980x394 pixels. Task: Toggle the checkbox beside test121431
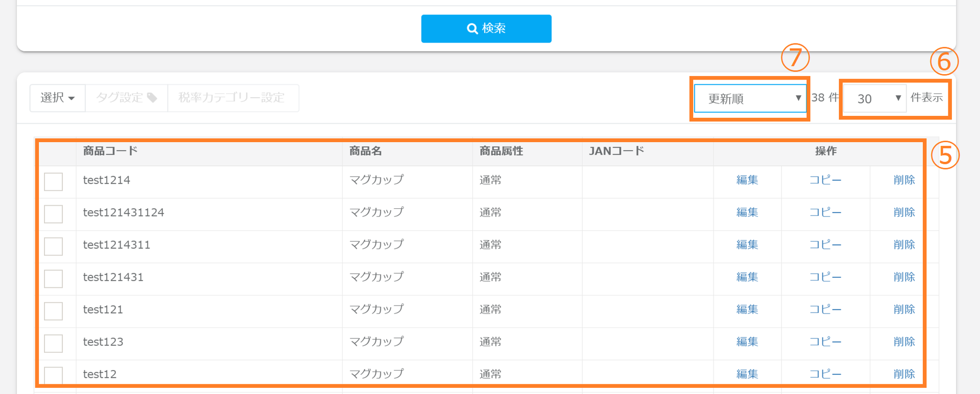(x=54, y=279)
